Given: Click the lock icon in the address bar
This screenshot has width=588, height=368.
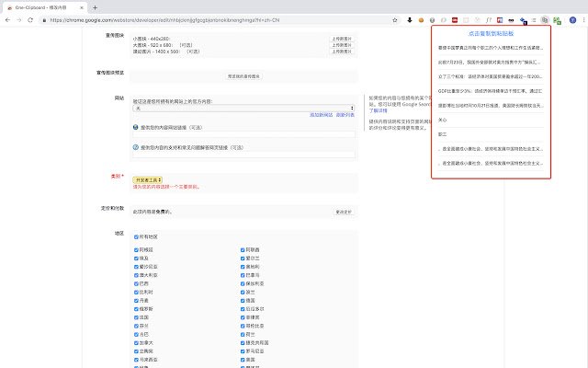Looking at the screenshot, I should [x=44, y=20].
